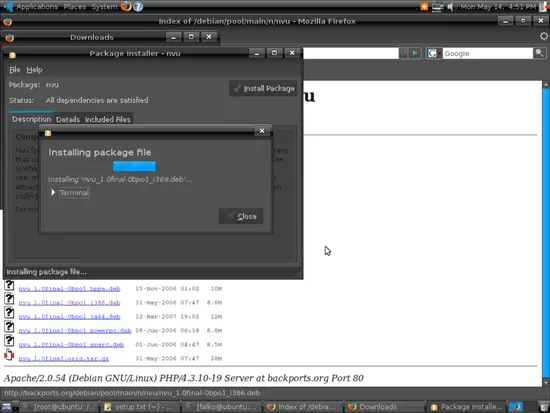
Task: Click unknown-file icon beside hppa.deb
Action: click(9, 285)
